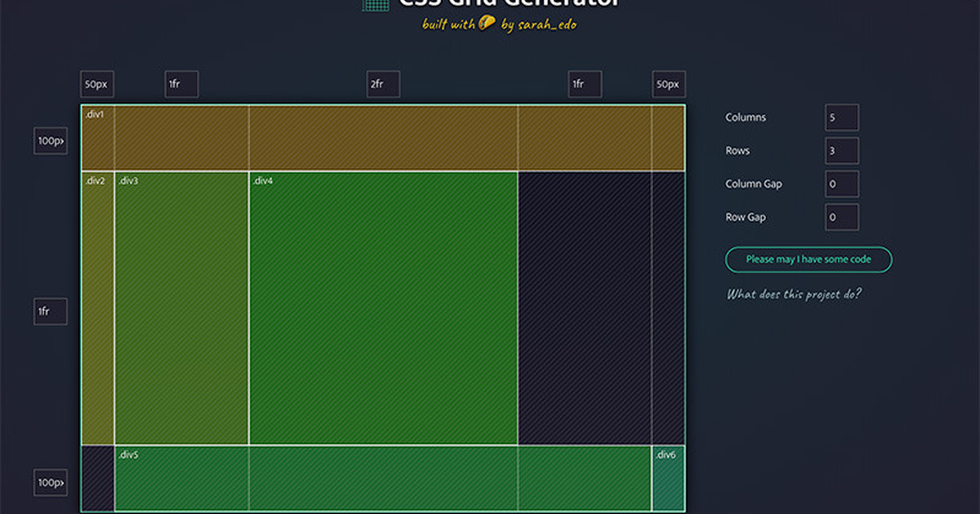Select the .div6 grid area

click(x=668, y=478)
